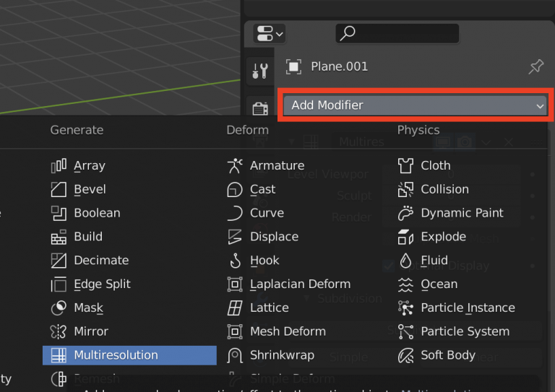Click the Plane.001 object icon
Image resolution: width=555 pixels, height=392 pixels.
[x=294, y=66]
